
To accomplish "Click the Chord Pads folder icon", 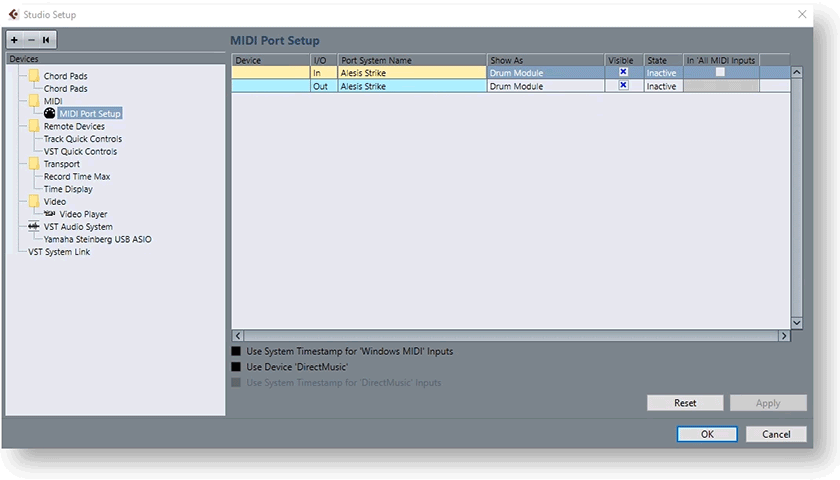I will [34, 76].
